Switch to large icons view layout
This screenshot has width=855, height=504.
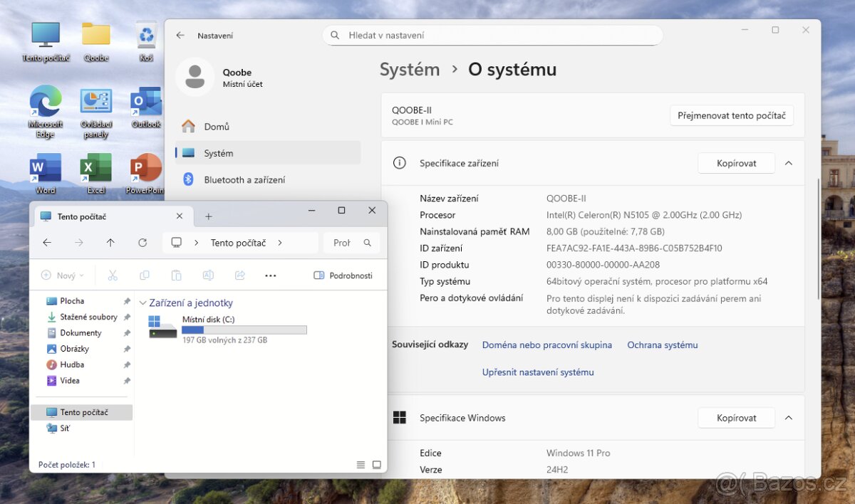point(377,465)
